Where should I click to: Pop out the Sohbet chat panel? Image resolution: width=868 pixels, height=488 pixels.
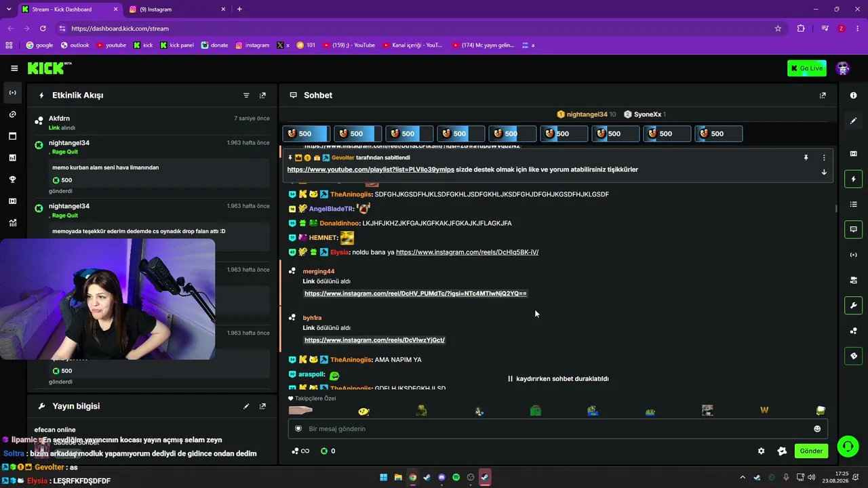click(x=823, y=96)
